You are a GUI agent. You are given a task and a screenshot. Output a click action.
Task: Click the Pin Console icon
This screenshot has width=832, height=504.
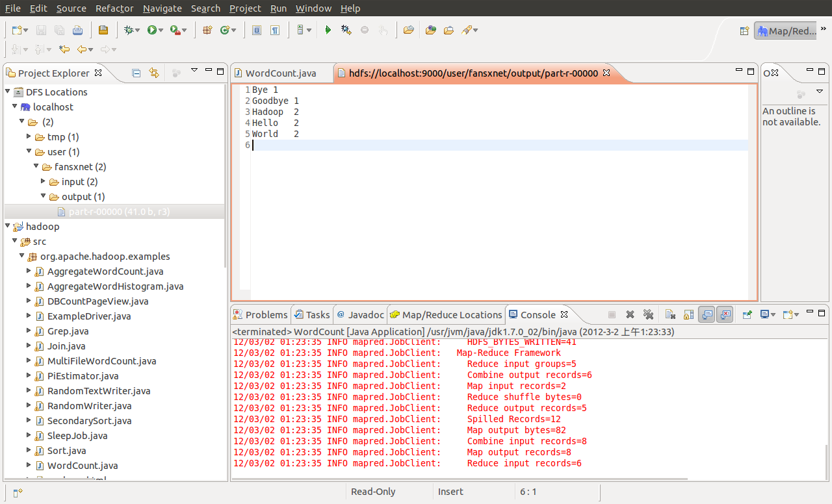[x=747, y=314]
